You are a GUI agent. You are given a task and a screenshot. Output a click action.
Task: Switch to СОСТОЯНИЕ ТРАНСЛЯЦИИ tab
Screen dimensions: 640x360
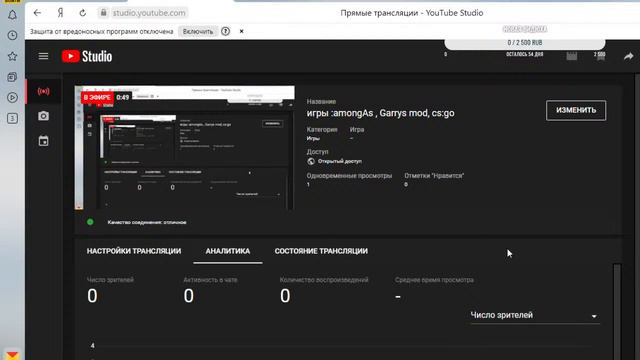point(321,251)
